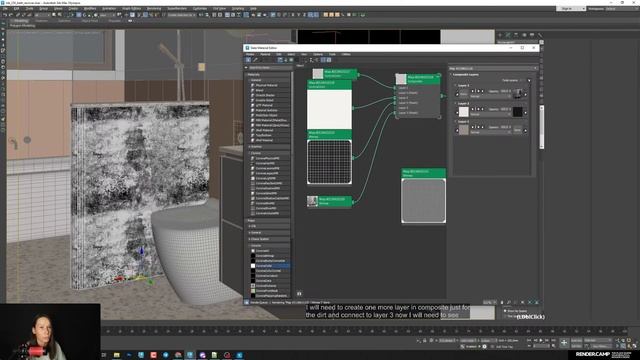The image size is (640, 360).
Task: Select CoronaLightMtl in the browser
Action: point(270,178)
